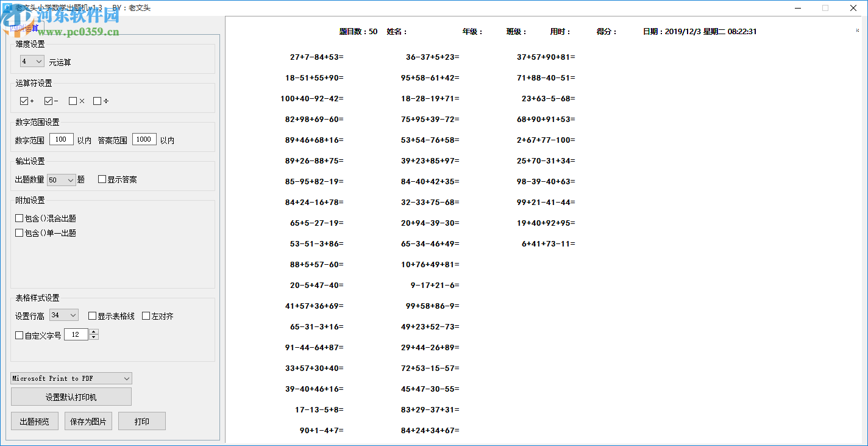
Task: Click the problem 85−95+82−19=
Action: click(x=315, y=182)
